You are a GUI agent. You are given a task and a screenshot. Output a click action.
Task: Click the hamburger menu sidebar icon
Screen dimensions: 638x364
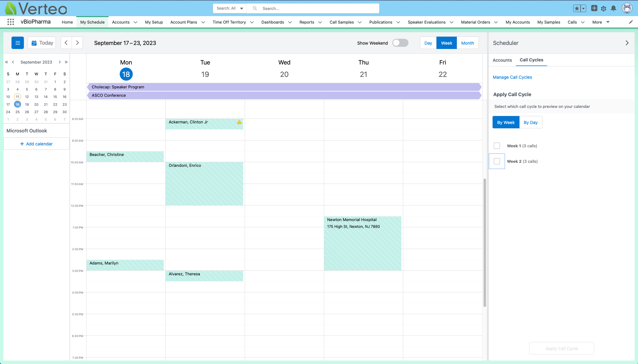click(18, 42)
